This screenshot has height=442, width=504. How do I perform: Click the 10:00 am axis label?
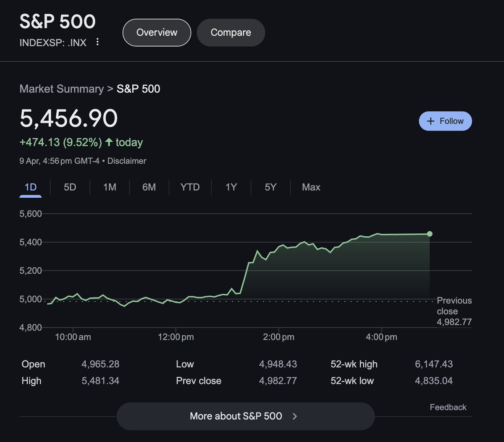coord(73,337)
